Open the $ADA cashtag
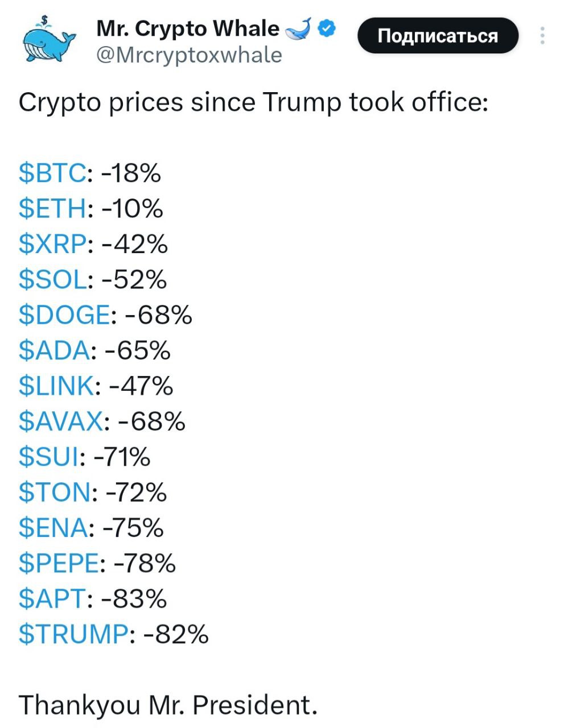This screenshot has width=572, height=728. [54, 350]
